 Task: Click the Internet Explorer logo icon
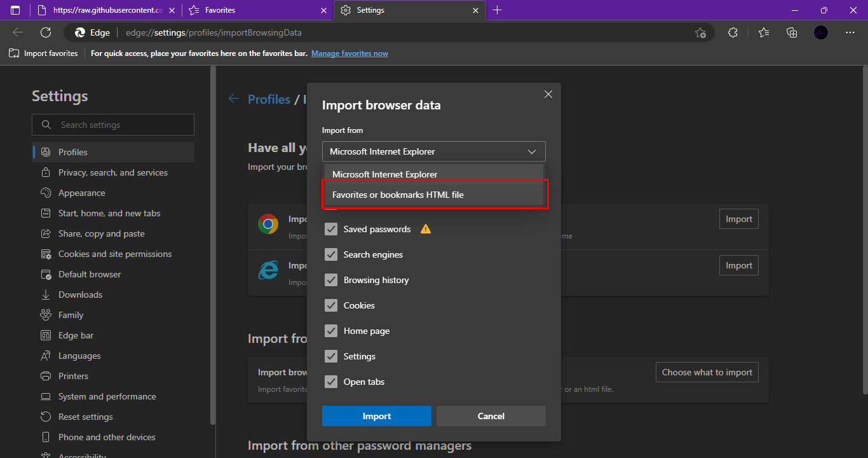tap(268, 270)
